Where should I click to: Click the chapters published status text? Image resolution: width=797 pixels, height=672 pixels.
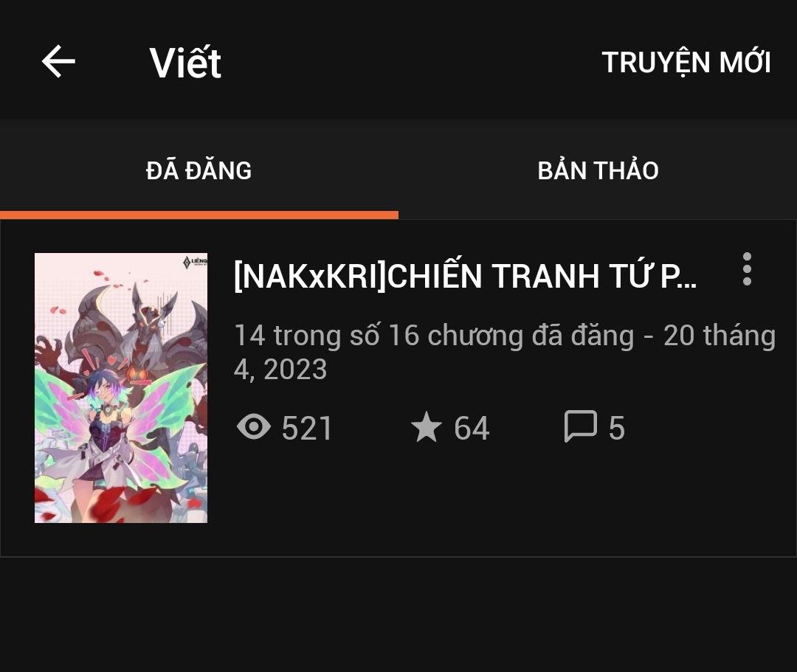(434, 336)
